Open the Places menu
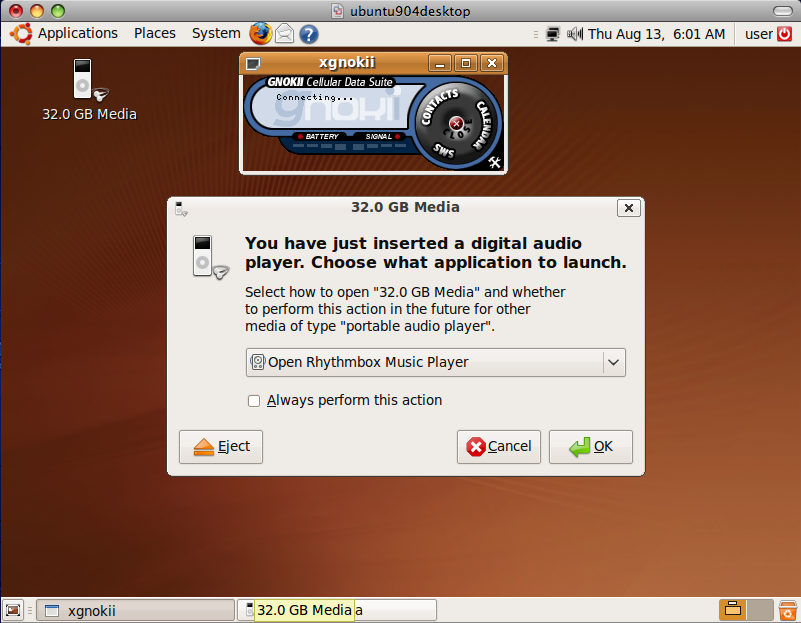The height and width of the screenshot is (623, 801). tap(155, 34)
